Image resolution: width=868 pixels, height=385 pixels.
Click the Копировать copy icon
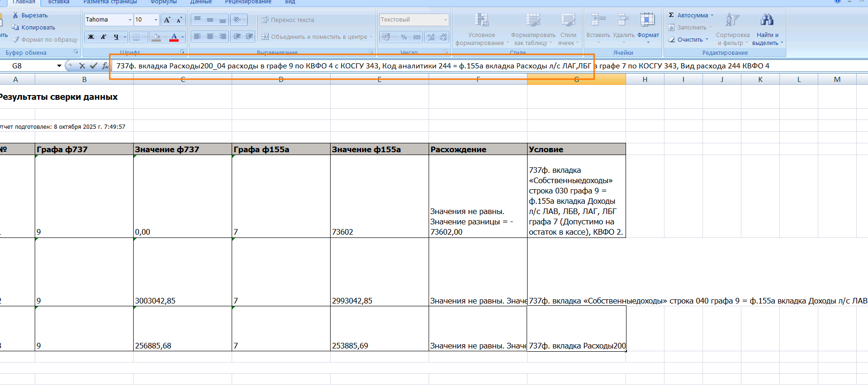click(x=15, y=27)
